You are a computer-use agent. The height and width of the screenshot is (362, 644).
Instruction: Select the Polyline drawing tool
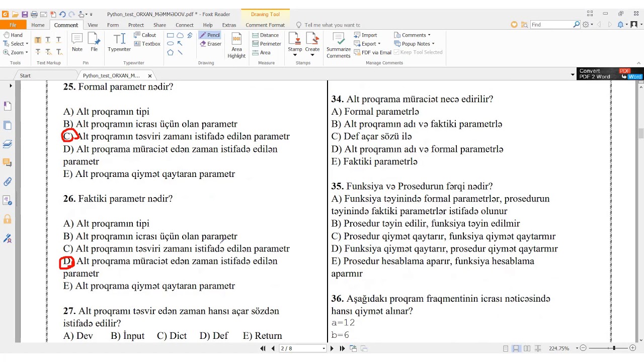[190, 35]
